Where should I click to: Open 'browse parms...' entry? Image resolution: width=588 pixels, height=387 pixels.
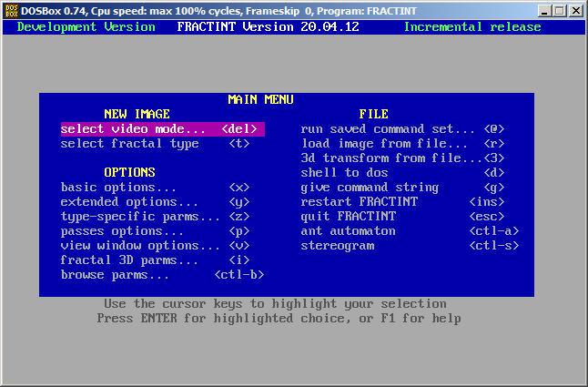162,275
